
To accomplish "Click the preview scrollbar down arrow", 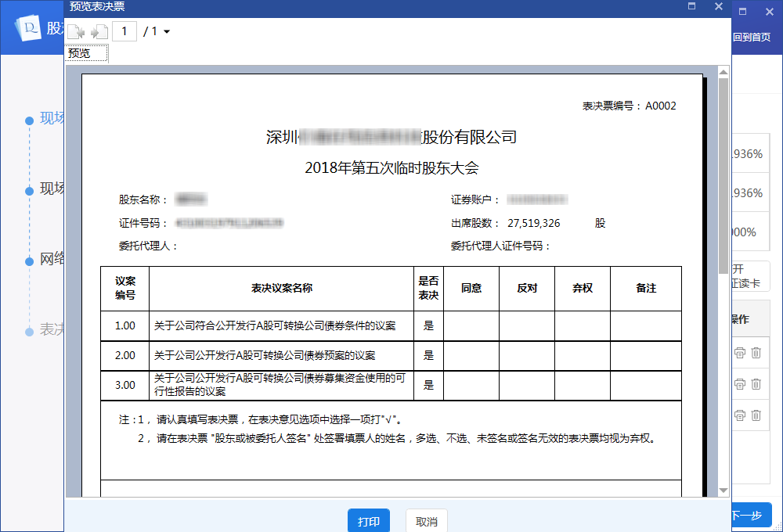I will pos(723,491).
